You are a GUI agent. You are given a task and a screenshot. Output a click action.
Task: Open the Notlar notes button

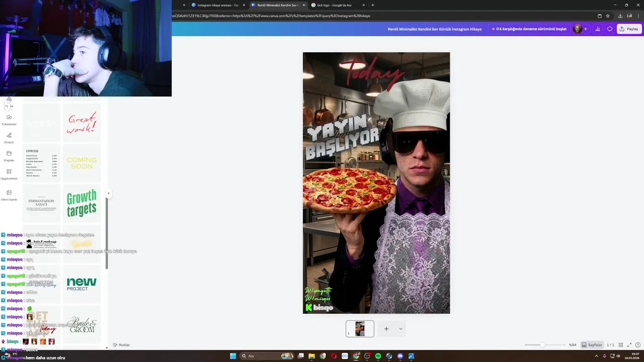coord(121,345)
